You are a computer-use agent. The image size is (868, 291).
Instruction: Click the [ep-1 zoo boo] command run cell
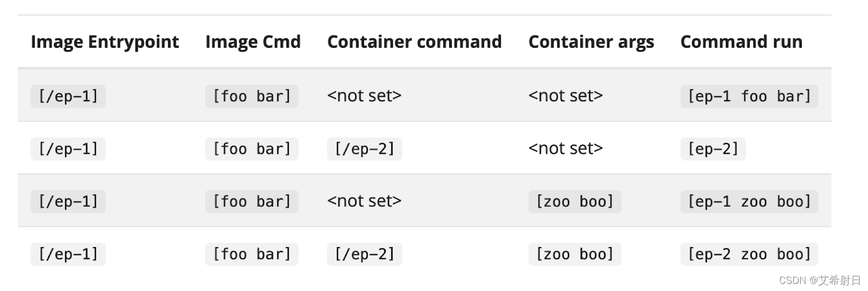pos(749,202)
